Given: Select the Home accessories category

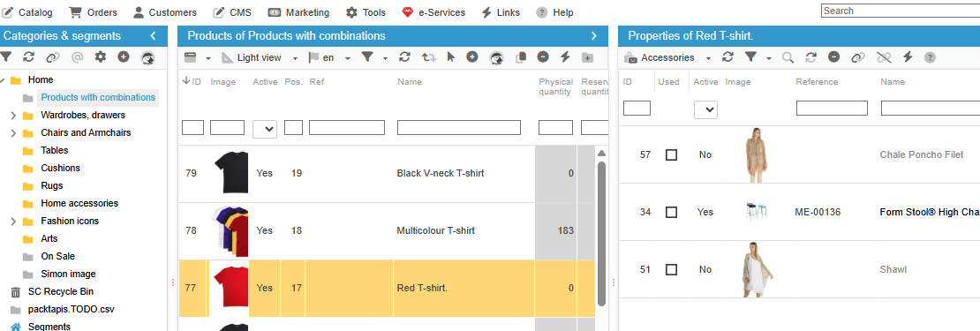Looking at the screenshot, I should tap(79, 203).
